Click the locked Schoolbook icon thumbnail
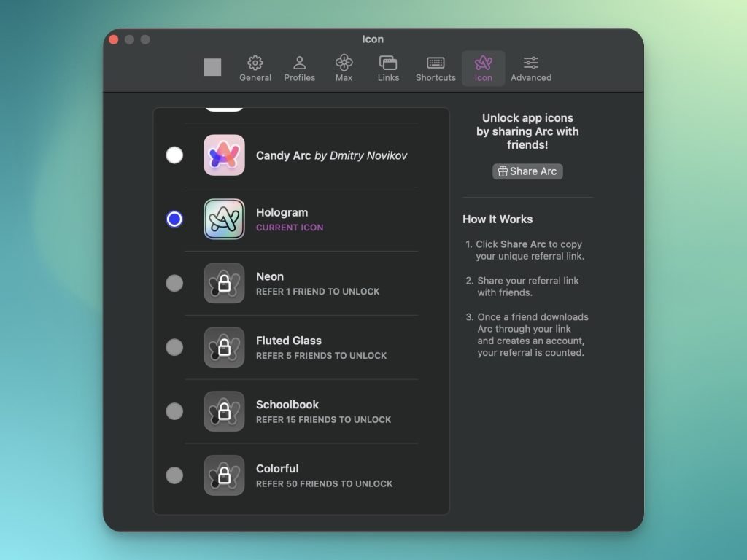Image resolution: width=747 pixels, height=560 pixels. (225, 411)
